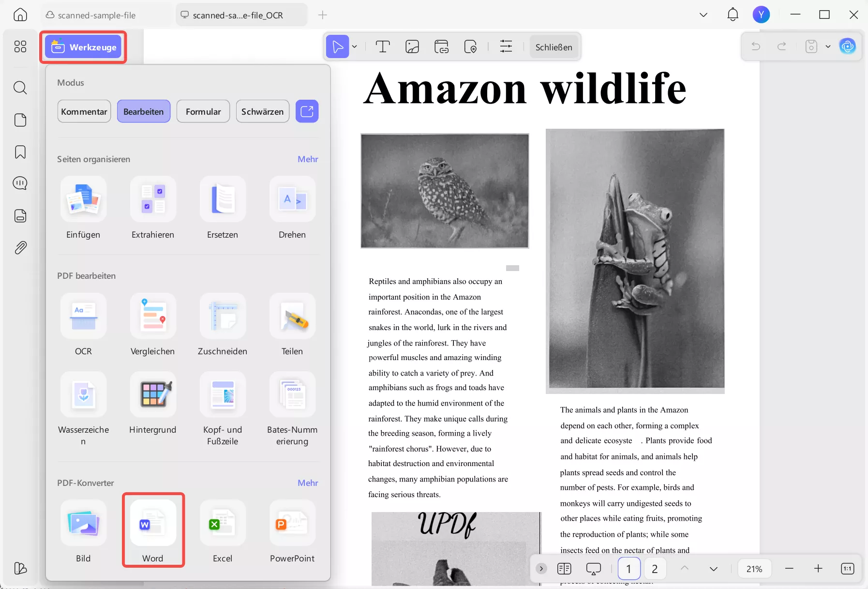Open the 21% zoom level box

[754, 569]
